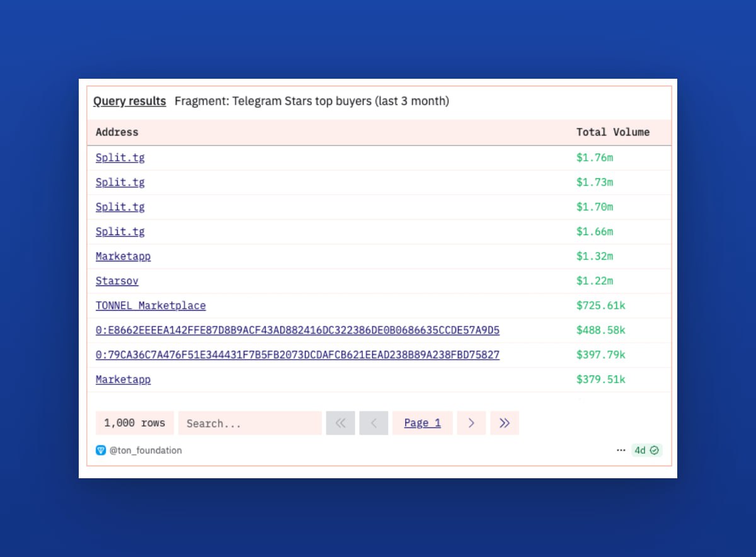Image resolution: width=756 pixels, height=557 pixels.
Task: Click the 4d freshness status badge
Action: [x=647, y=451]
